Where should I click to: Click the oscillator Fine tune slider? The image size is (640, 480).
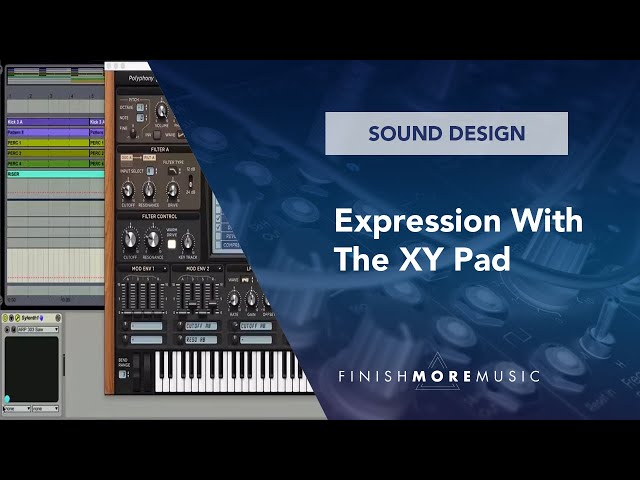(x=133, y=132)
